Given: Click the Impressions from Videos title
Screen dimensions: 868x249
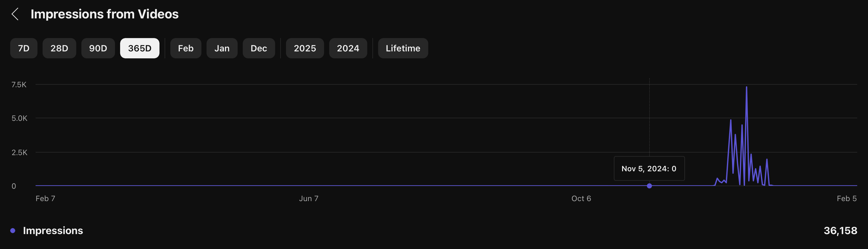Looking at the screenshot, I should coord(105,14).
